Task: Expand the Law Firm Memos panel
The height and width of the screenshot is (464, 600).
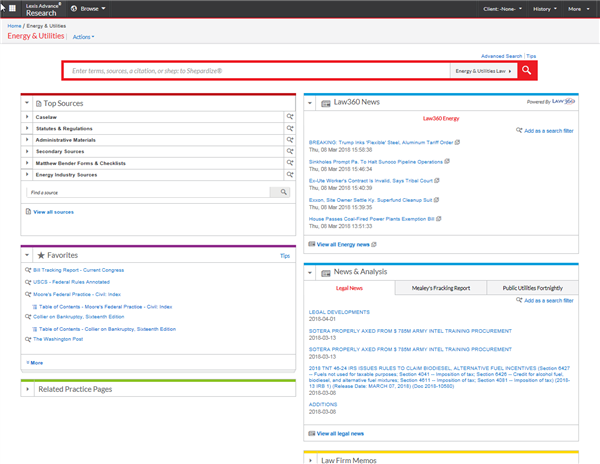Action: pos(310,460)
